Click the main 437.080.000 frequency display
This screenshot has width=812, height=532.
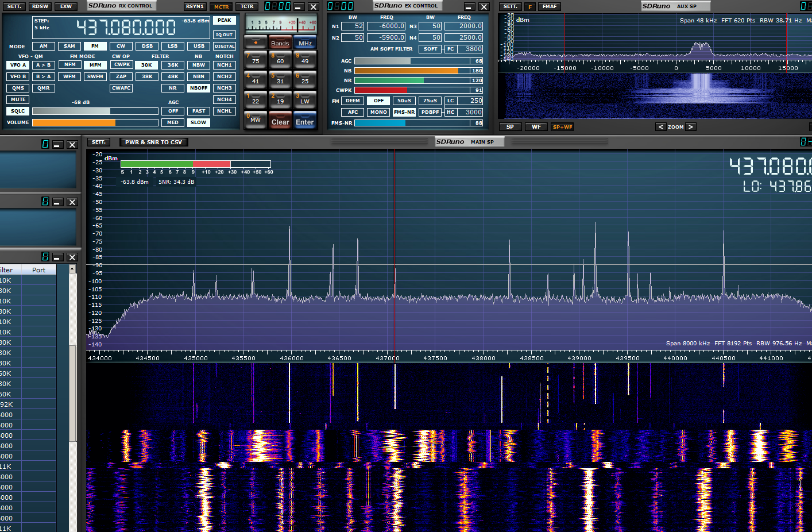coord(126,27)
